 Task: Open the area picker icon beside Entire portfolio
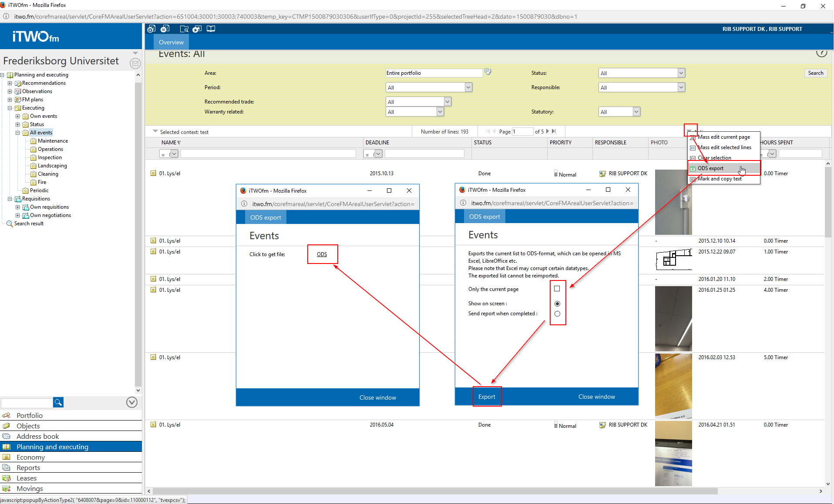[x=488, y=72]
